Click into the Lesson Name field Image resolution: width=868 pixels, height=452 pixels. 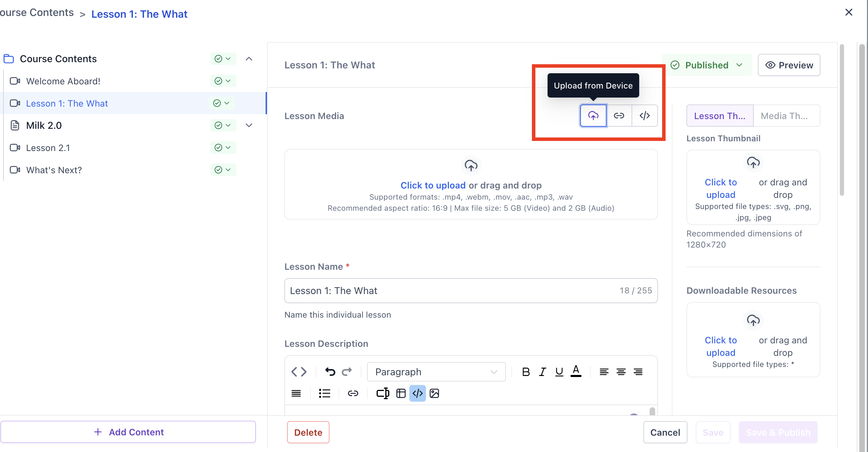451,291
